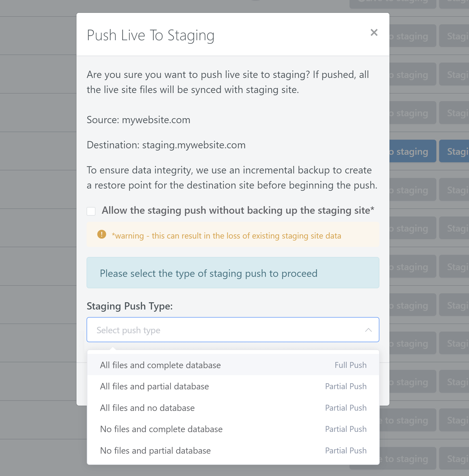
Task: Click the Full Push label
Action: click(350, 365)
